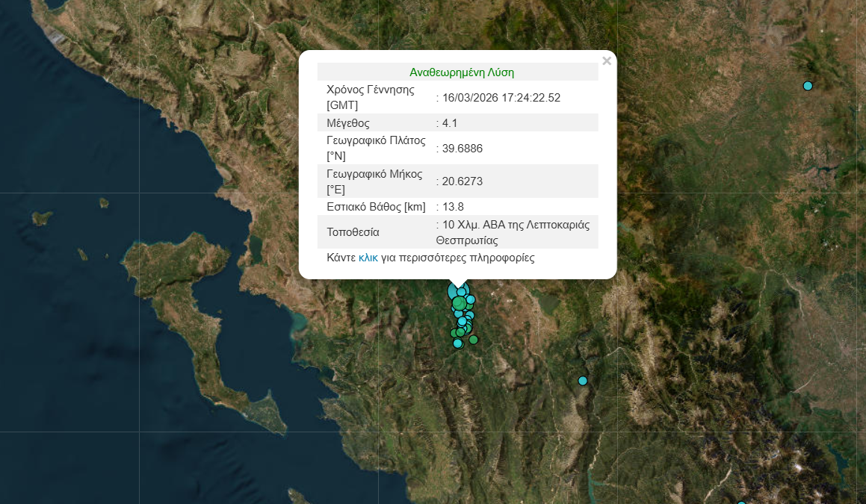Click the 'Αναθεωρημένη Λύση' popup header
Viewport: 866px width, 504px height.
[x=461, y=72]
